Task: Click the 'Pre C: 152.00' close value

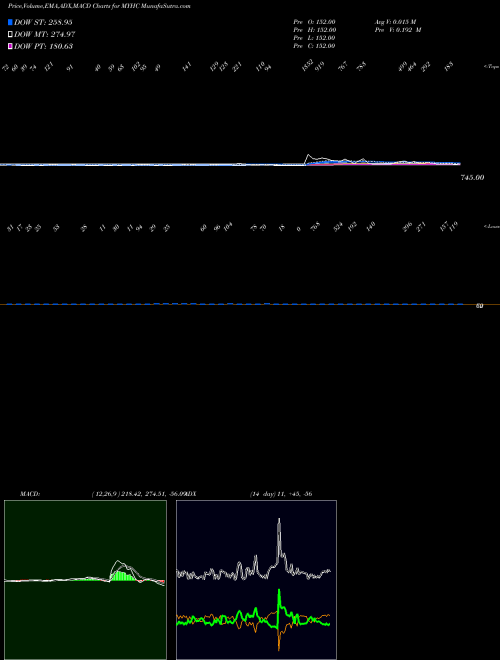Action: point(314,46)
